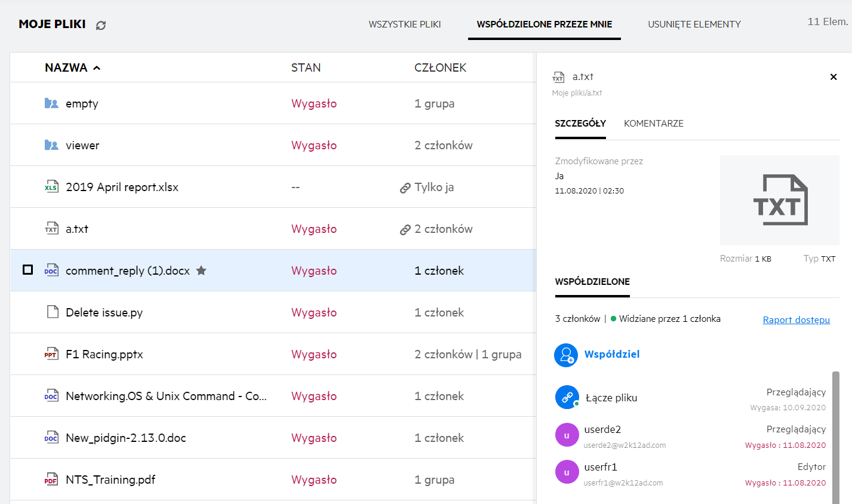Click the Łącze pliku link icon
The width and height of the screenshot is (852, 504).
pos(567,397)
